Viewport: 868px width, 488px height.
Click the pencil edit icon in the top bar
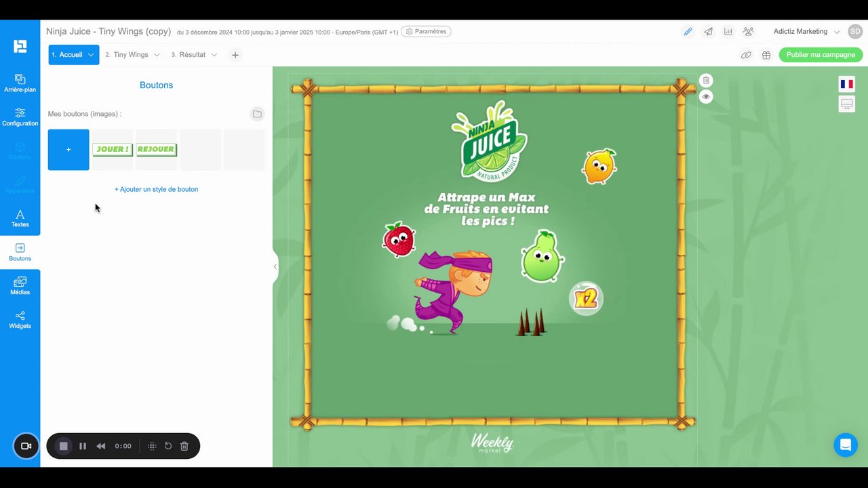coord(688,31)
